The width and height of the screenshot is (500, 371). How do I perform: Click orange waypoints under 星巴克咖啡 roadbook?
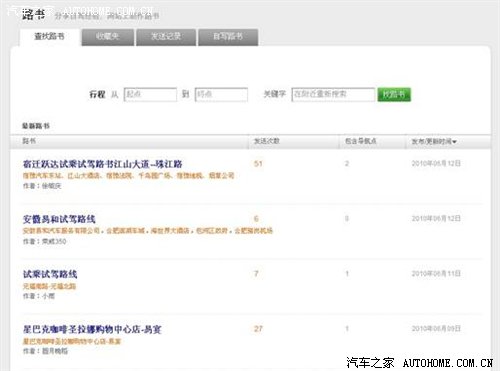(x=72, y=341)
